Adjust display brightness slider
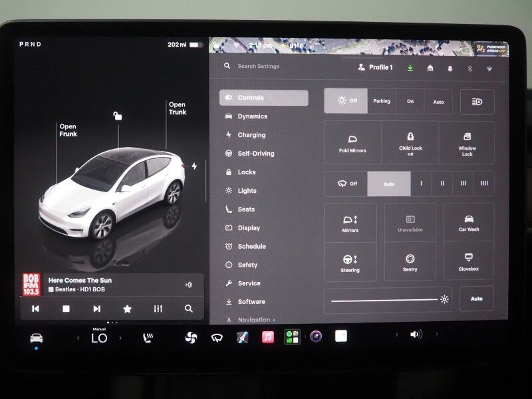The image size is (532, 399). click(388, 301)
